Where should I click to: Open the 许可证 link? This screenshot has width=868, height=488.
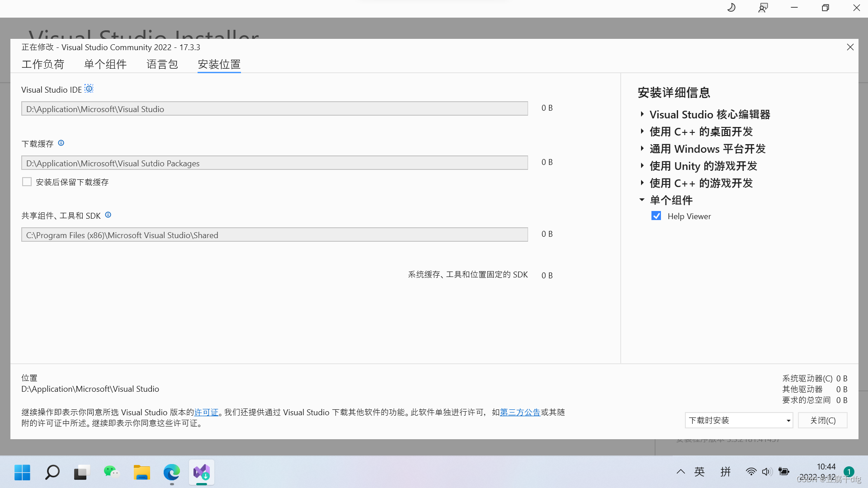pos(206,412)
